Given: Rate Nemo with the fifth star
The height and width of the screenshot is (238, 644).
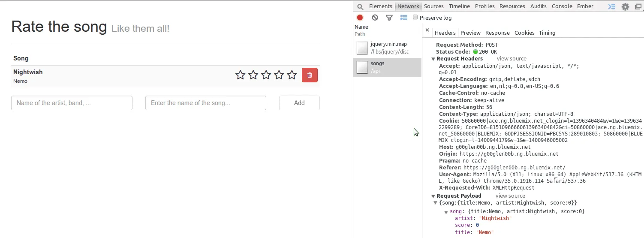Looking at the screenshot, I should [x=292, y=75].
